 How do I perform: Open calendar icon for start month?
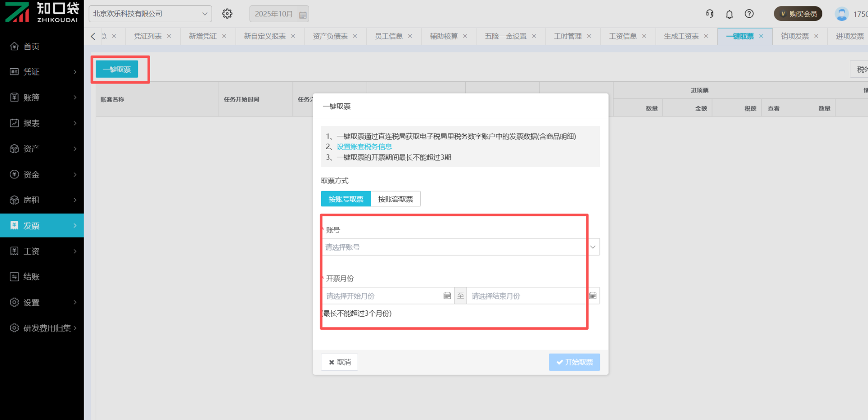[447, 296]
